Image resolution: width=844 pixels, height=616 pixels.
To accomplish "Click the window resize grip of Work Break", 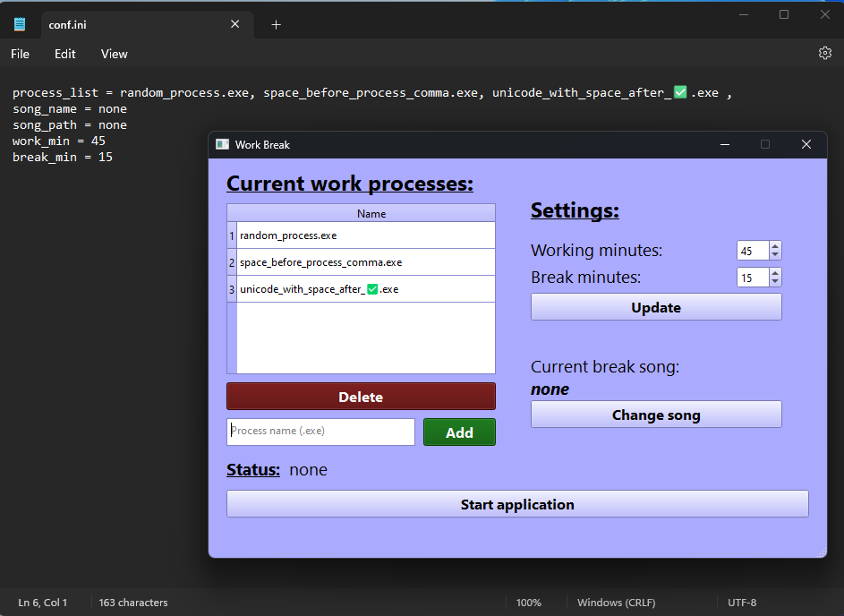I will pyautogui.click(x=822, y=552).
